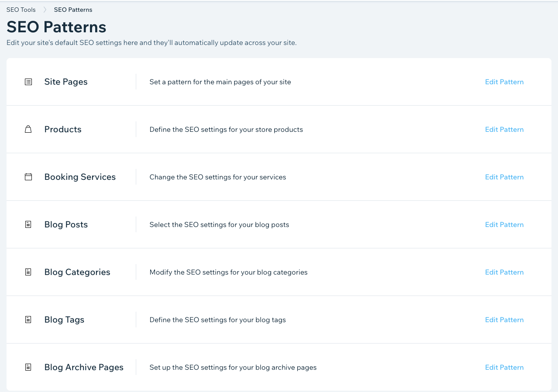Open Edit Pattern for Blog Archive Pages
The height and width of the screenshot is (392, 558).
(504, 367)
